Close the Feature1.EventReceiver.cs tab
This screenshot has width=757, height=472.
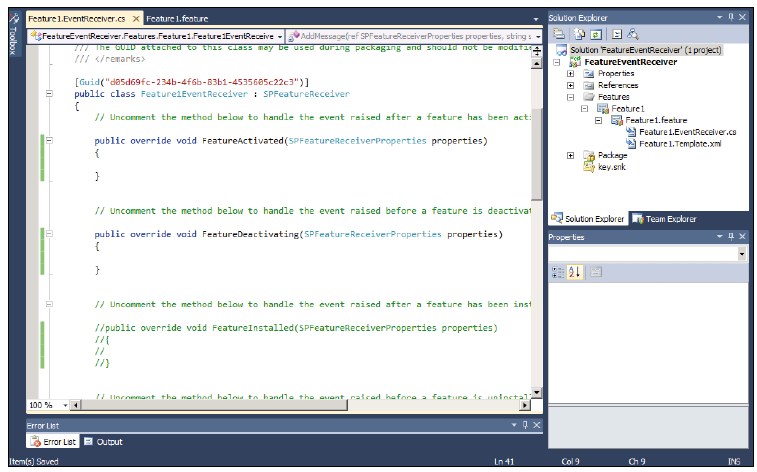(x=136, y=19)
